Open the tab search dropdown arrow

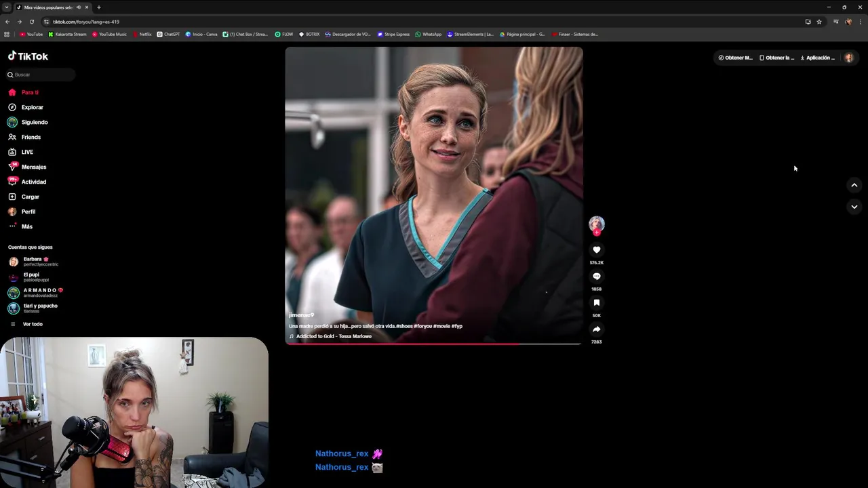click(7, 7)
